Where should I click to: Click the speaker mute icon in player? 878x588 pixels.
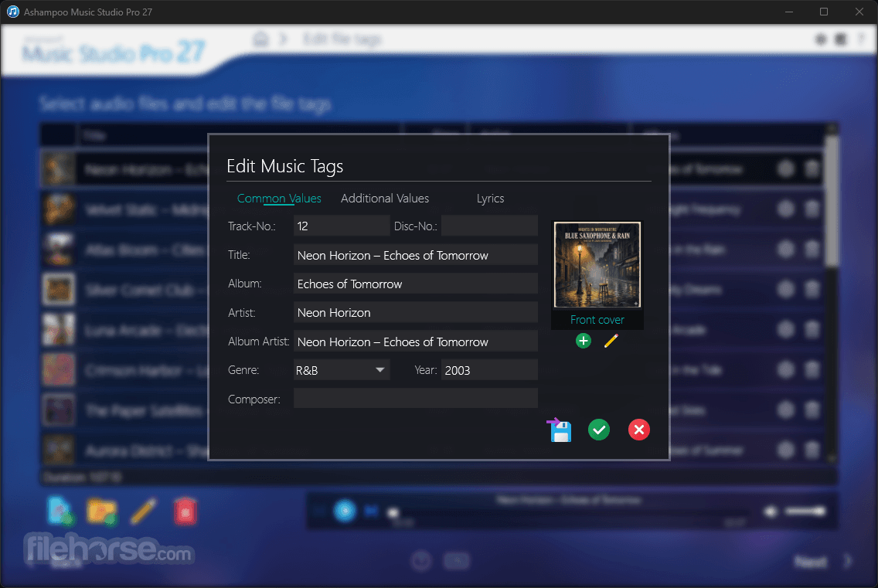pyautogui.click(x=771, y=511)
